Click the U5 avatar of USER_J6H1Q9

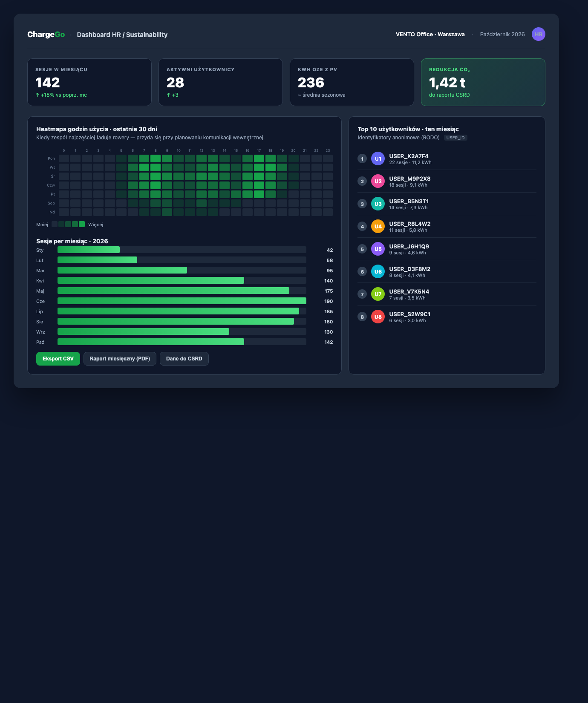(378, 249)
